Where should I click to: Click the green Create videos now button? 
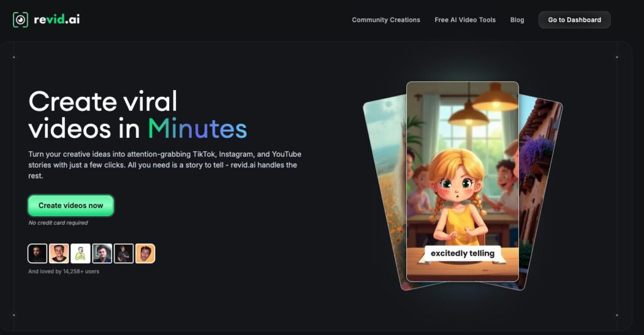[x=70, y=205]
